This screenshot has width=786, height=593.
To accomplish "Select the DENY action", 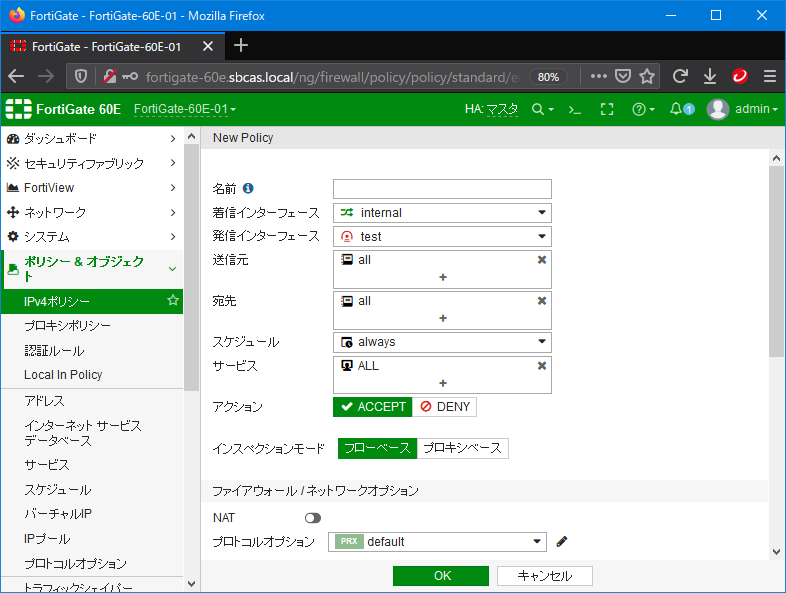I will (x=444, y=407).
